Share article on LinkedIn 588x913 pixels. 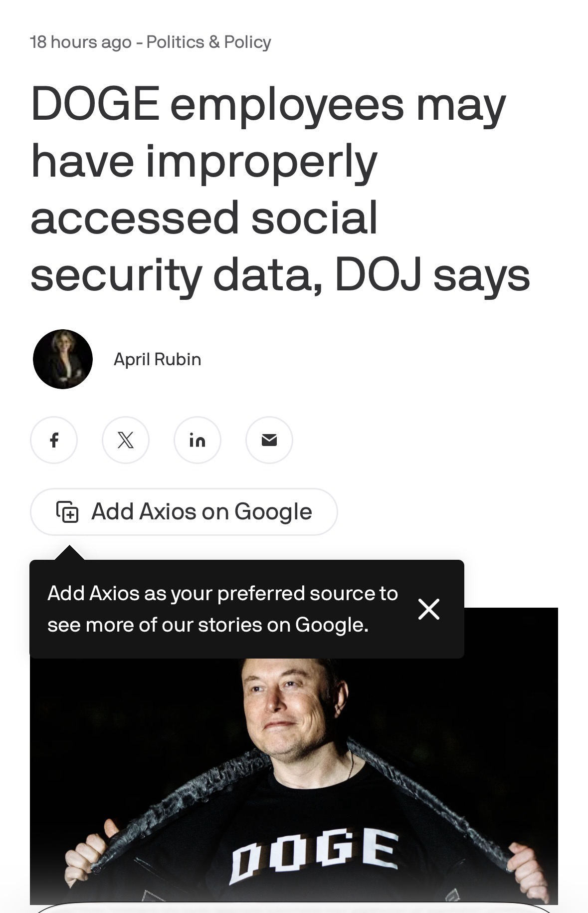pyautogui.click(x=197, y=440)
